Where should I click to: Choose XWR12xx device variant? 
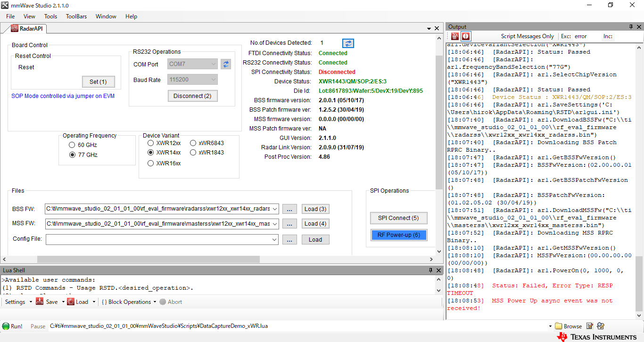150,143
